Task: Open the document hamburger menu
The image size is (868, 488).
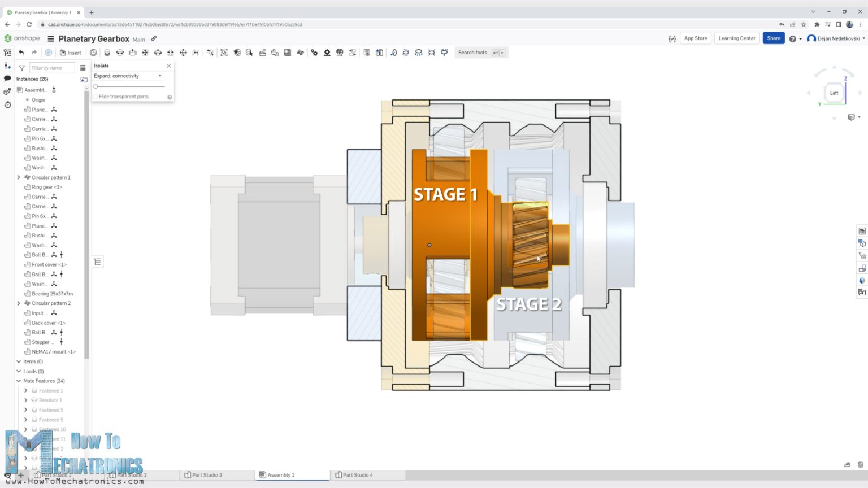Action: pos(50,38)
